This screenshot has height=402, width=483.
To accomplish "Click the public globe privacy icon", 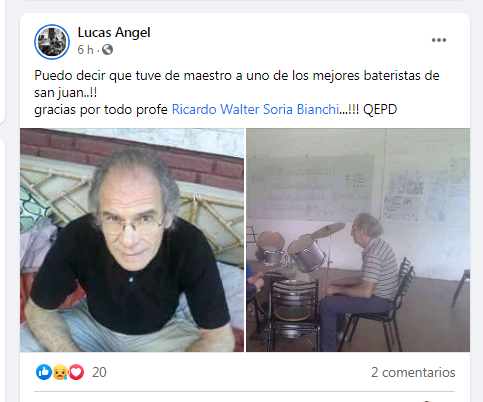I will click(x=107, y=50).
